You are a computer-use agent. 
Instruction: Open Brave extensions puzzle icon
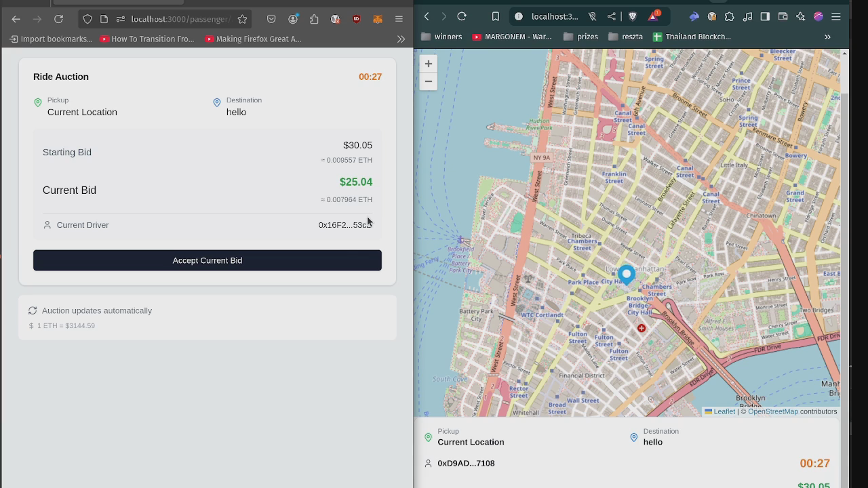(x=730, y=16)
